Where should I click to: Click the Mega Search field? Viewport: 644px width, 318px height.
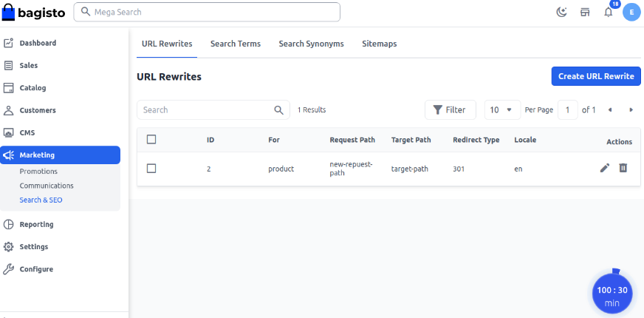[x=207, y=13]
